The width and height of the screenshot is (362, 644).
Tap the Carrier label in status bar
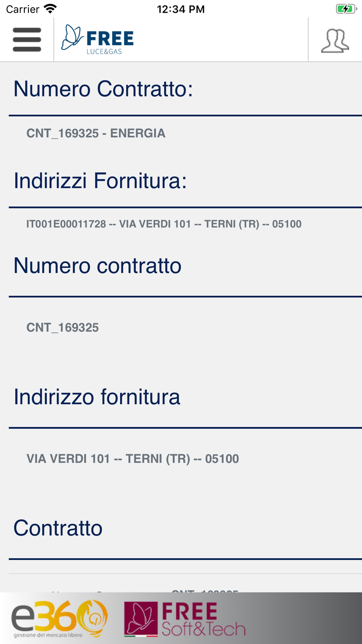pyautogui.click(x=22, y=9)
